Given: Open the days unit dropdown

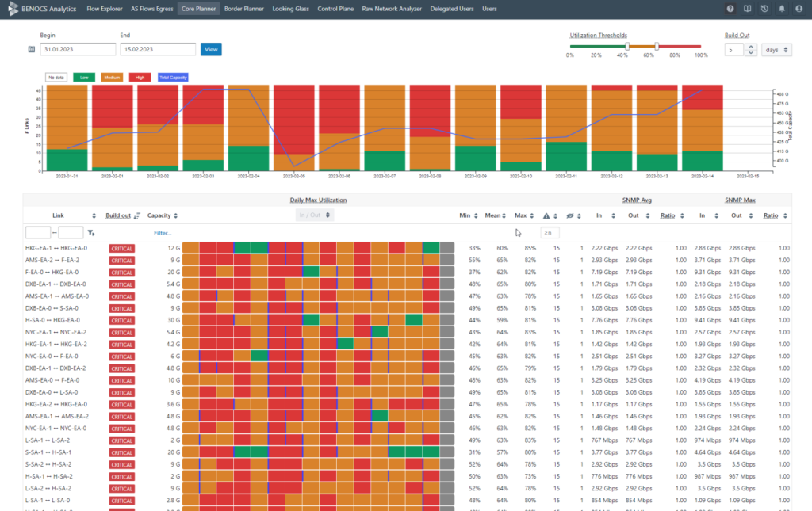Looking at the screenshot, I should click(x=776, y=50).
